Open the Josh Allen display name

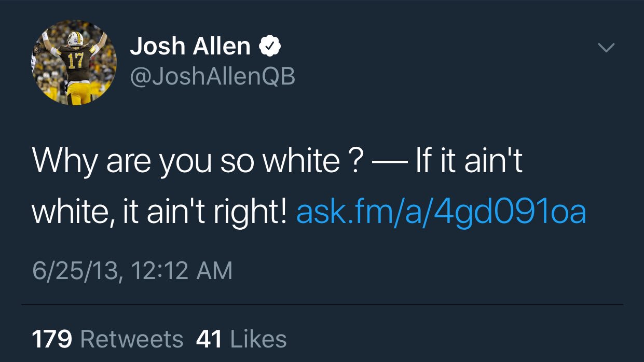pyautogui.click(x=190, y=47)
